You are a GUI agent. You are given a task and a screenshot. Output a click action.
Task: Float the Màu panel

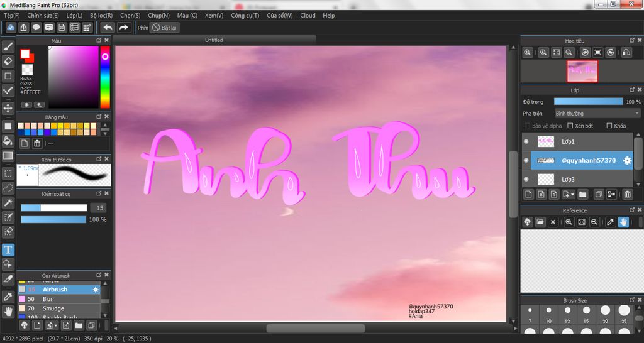pos(99,40)
